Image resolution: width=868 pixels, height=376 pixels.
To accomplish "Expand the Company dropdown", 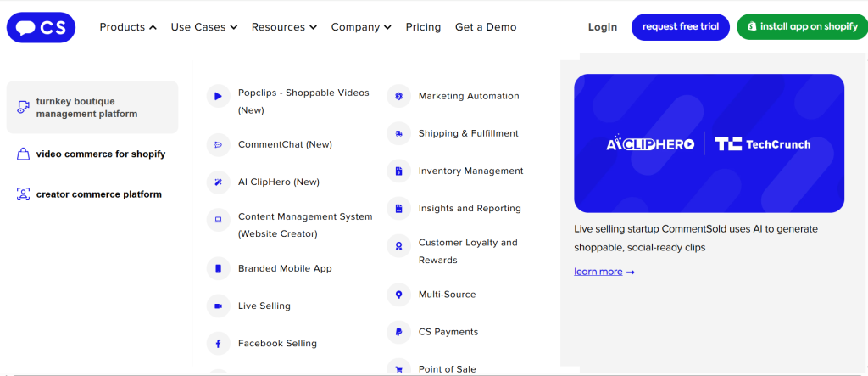I will tap(361, 27).
